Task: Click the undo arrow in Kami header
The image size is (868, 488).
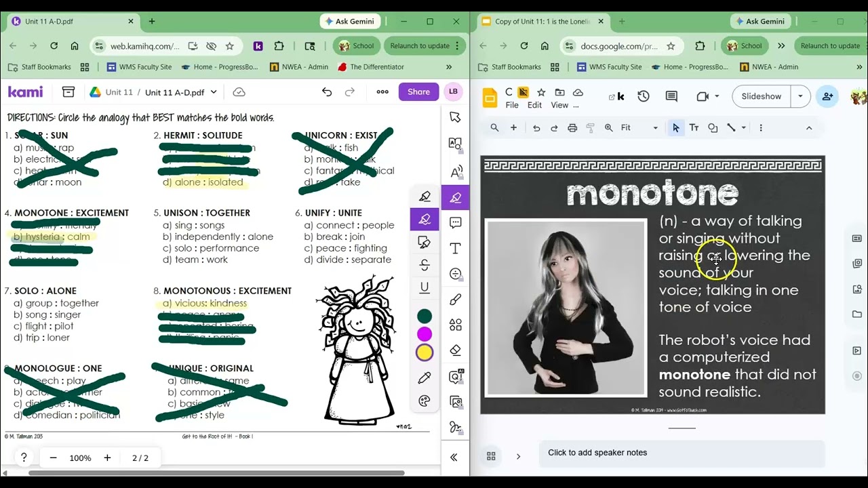Action: tap(327, 92)
